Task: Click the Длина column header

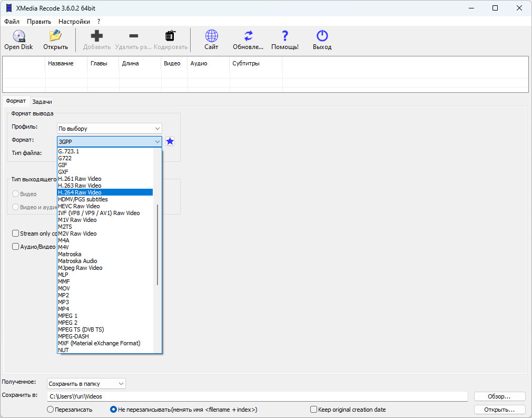Action: 140,63
